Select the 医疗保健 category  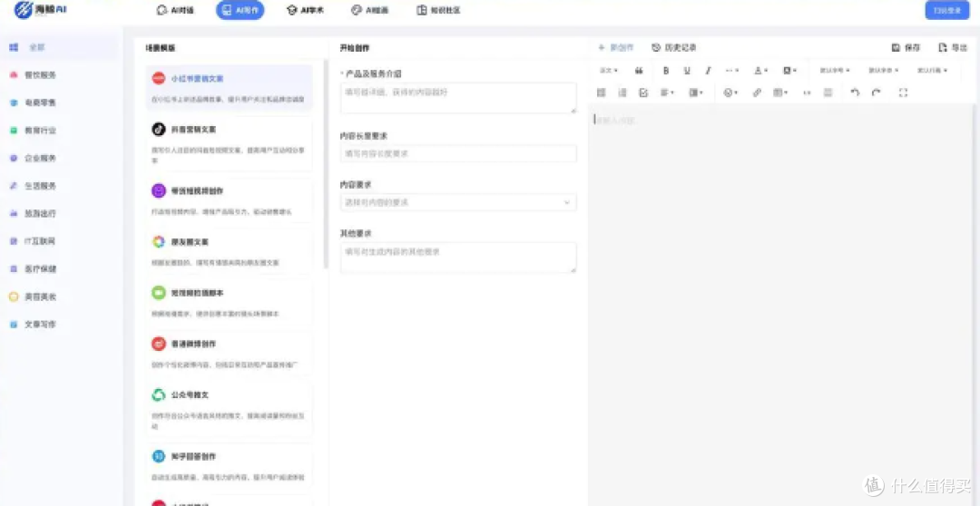pyautogui.click(x=34, y=268)
